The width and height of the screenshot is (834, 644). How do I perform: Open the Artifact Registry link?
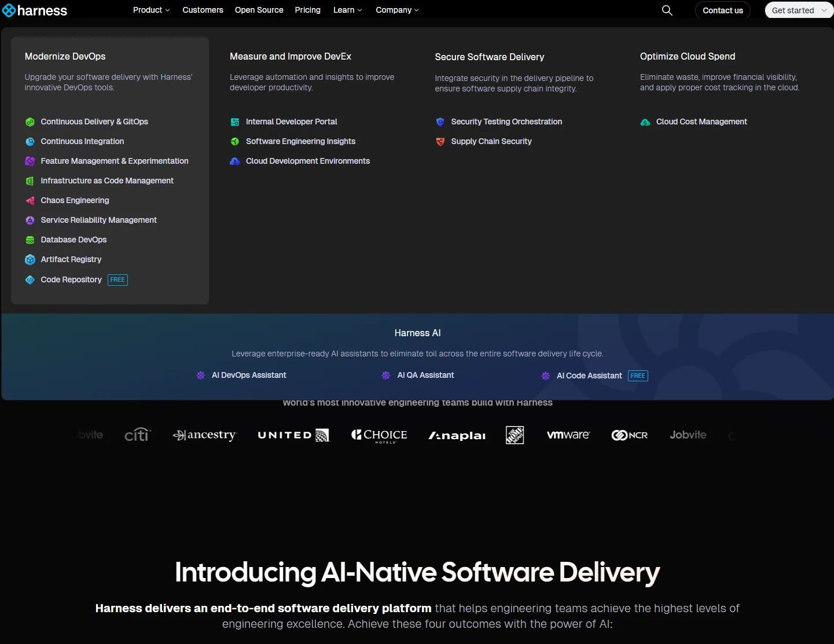pyautogui.click(x=71, y=260)
